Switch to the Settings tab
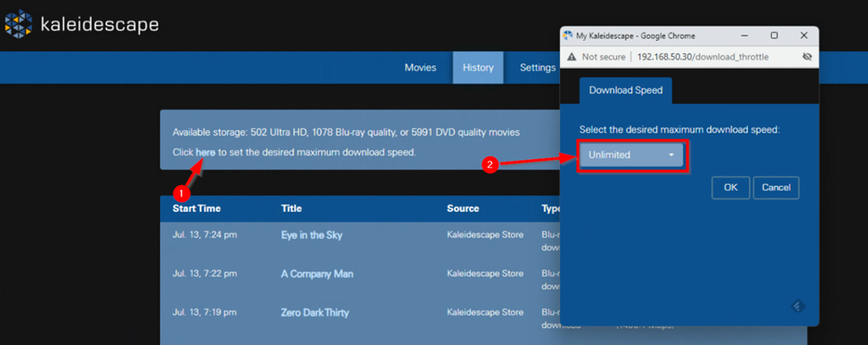868x345 pixels. (x=538, y=68)
